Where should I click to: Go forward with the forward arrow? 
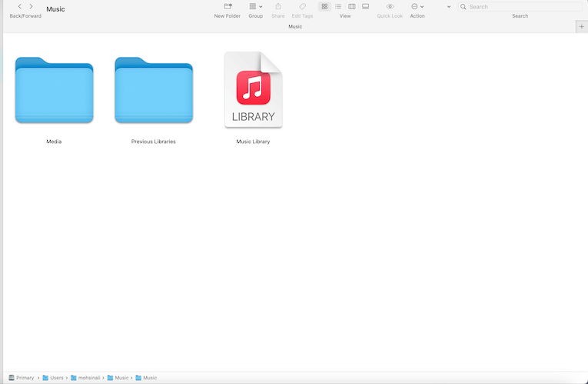31,6
